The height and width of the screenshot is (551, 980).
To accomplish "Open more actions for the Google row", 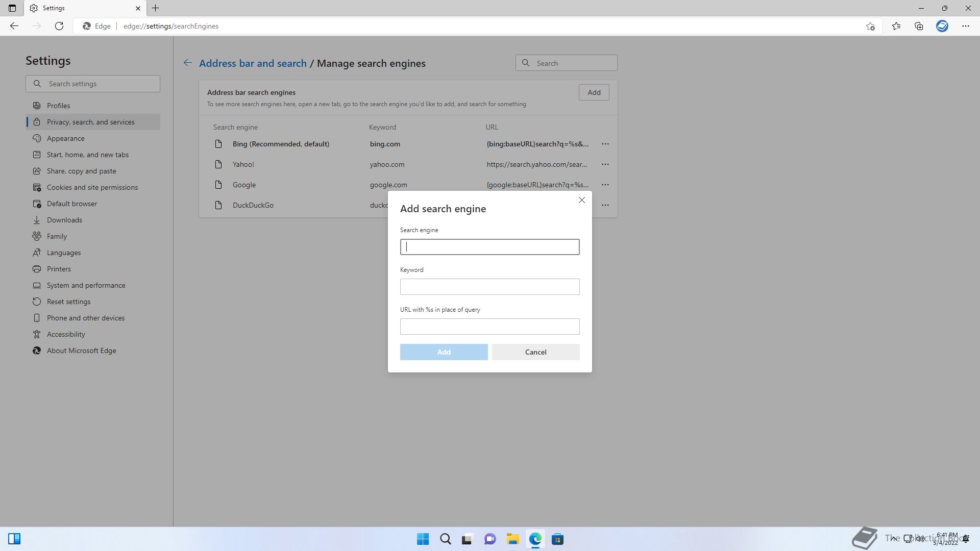I will pyautogui.click(x=605, y=185).
